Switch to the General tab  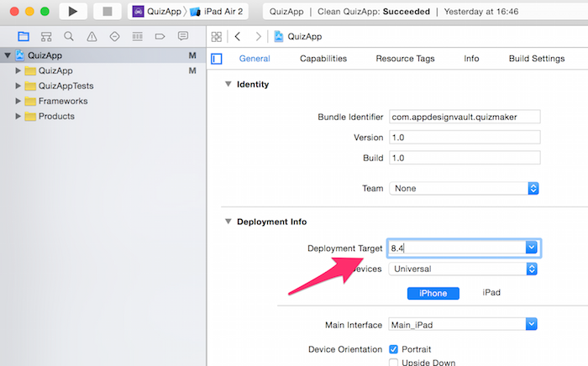pyautogui.click(x=255, y=59)
